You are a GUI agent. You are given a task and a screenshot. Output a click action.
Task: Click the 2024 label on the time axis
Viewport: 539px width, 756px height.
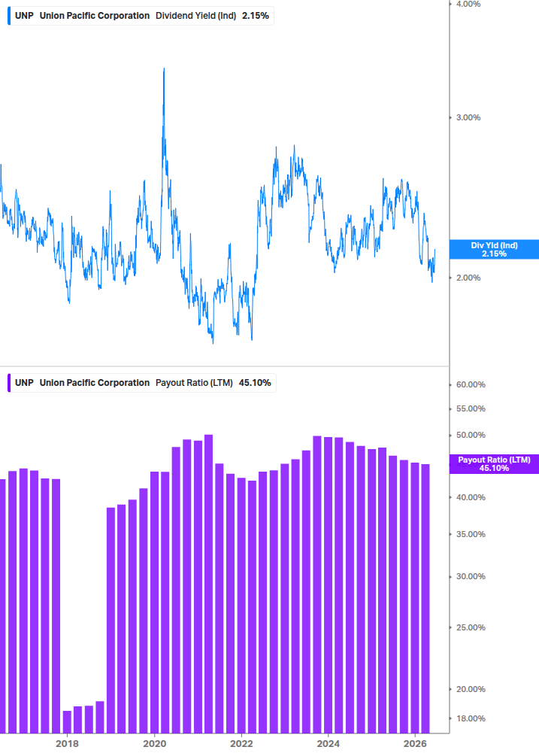pos(328,743)
